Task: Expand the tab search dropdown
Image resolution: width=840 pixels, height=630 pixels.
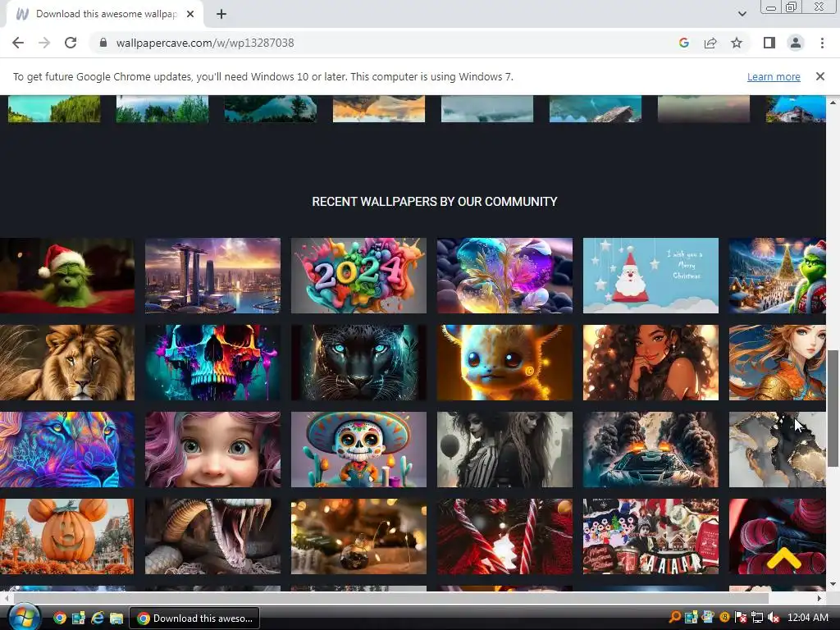Action: point(742,14)
